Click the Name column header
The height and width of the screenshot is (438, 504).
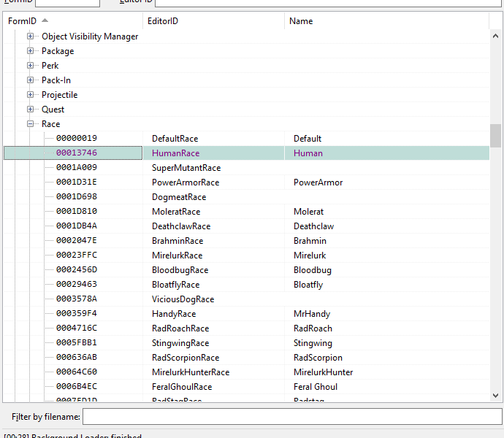(301, 21)
